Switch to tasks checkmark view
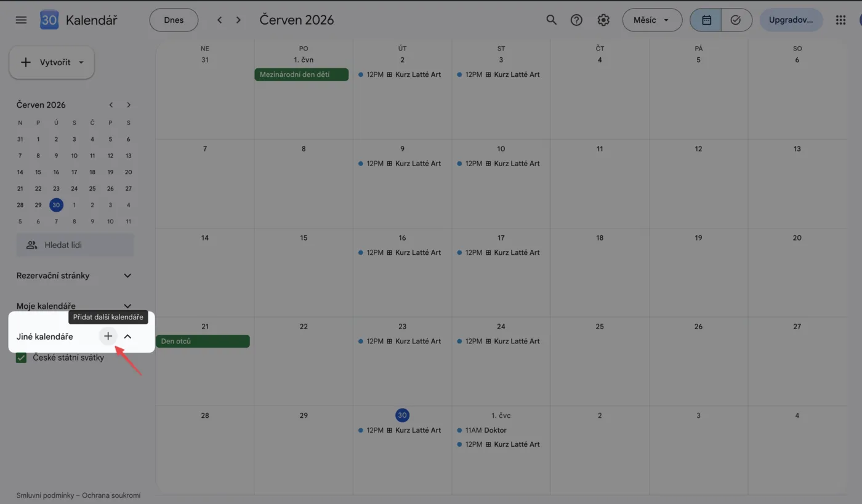The height and width of the screenshot is (504, 862). click(x=736, y=20)
